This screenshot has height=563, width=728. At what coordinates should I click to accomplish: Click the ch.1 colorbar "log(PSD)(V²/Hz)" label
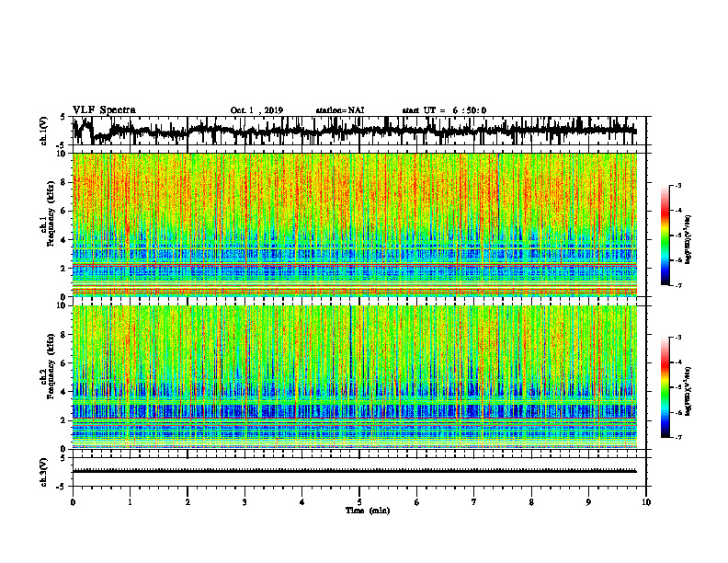[688, 240]
